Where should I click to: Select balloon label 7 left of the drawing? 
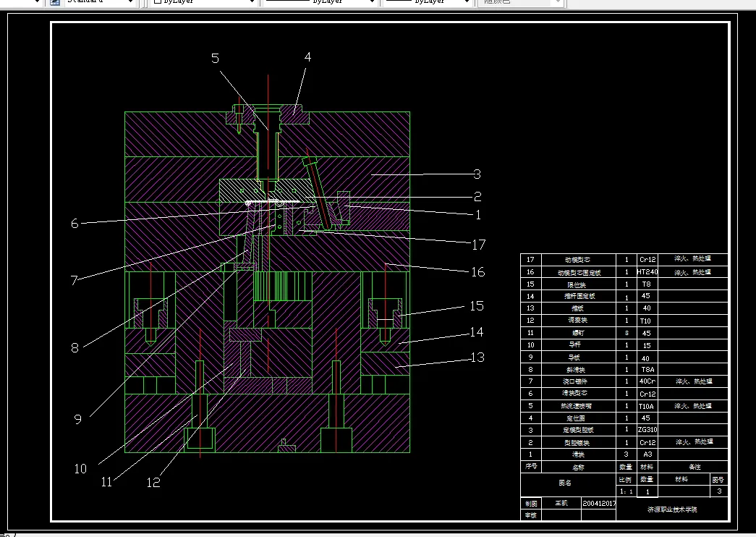click(x=74, y=280)
